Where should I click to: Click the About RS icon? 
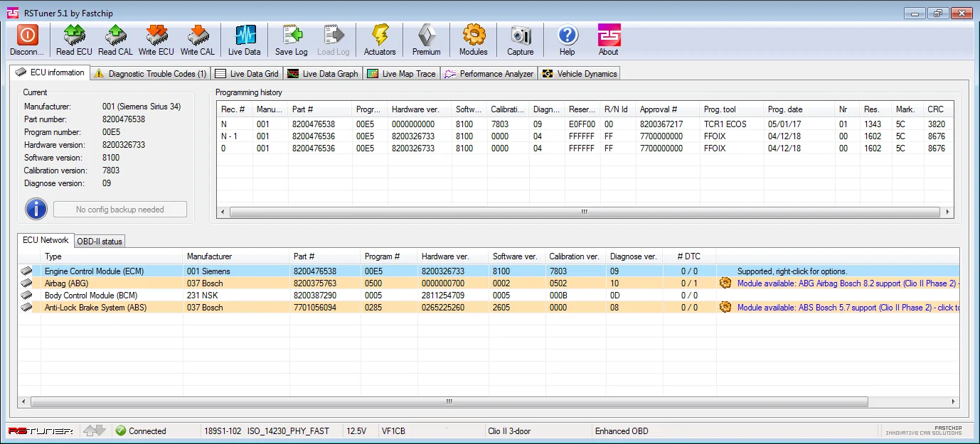click(609, 35)
